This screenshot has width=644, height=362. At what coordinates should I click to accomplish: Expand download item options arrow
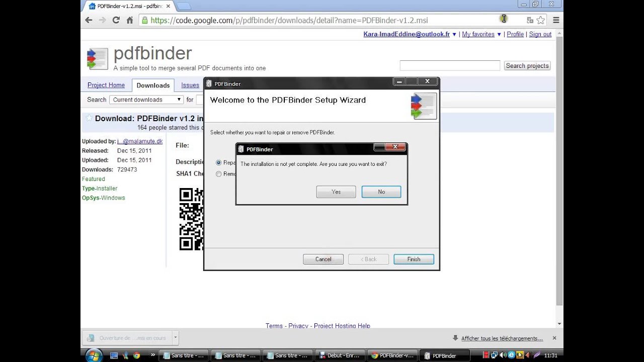175,338
